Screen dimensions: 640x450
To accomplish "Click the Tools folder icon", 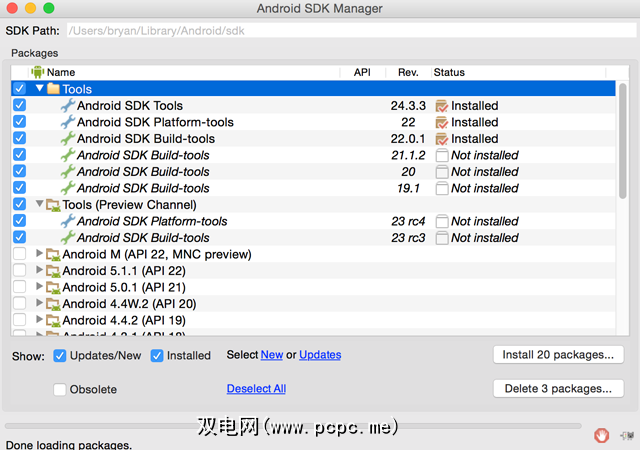I will pos(54,89).
